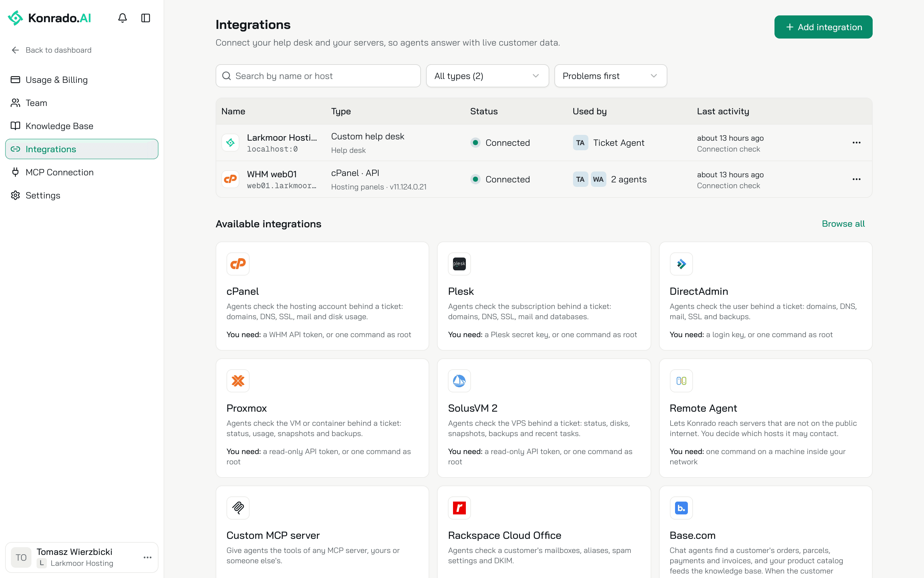Click the Last activity column header
Image resolution: width=924 pixels, height=578 pixels.
point(723,111)
